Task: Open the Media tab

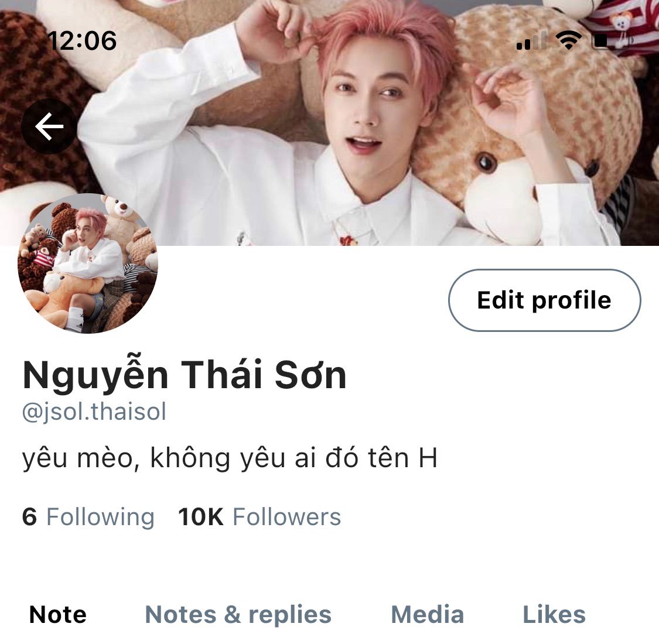Action: coord(428,615)
